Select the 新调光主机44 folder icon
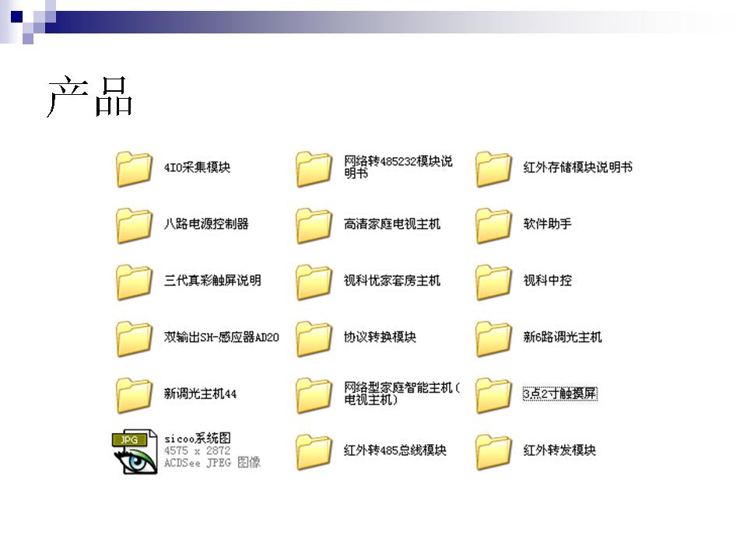 pyautogui.click(x=134, y=395)
